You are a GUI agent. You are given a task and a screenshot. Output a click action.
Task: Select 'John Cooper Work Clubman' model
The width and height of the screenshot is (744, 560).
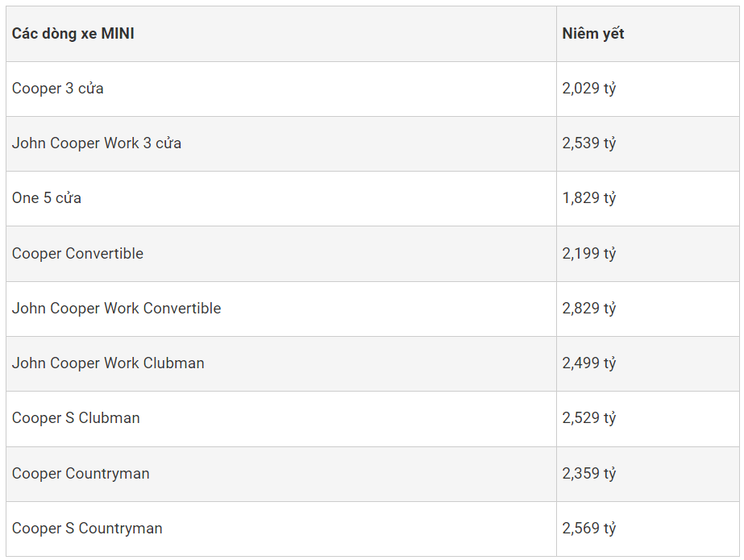108,363
